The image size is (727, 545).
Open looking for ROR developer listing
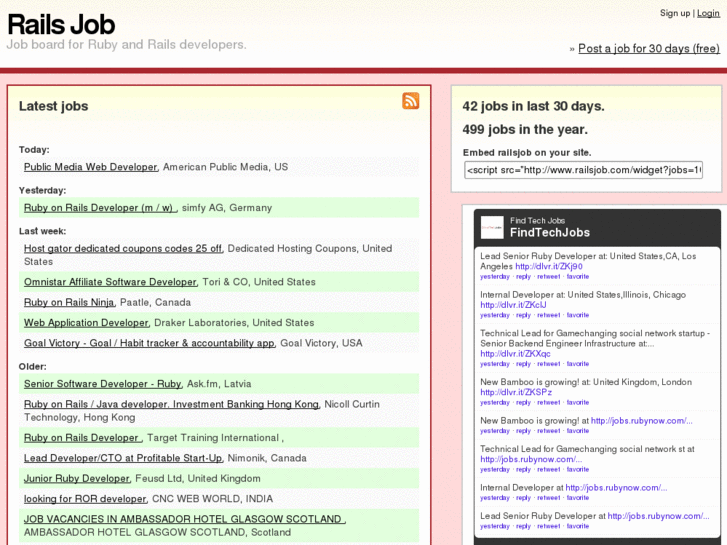click(85, 499)
